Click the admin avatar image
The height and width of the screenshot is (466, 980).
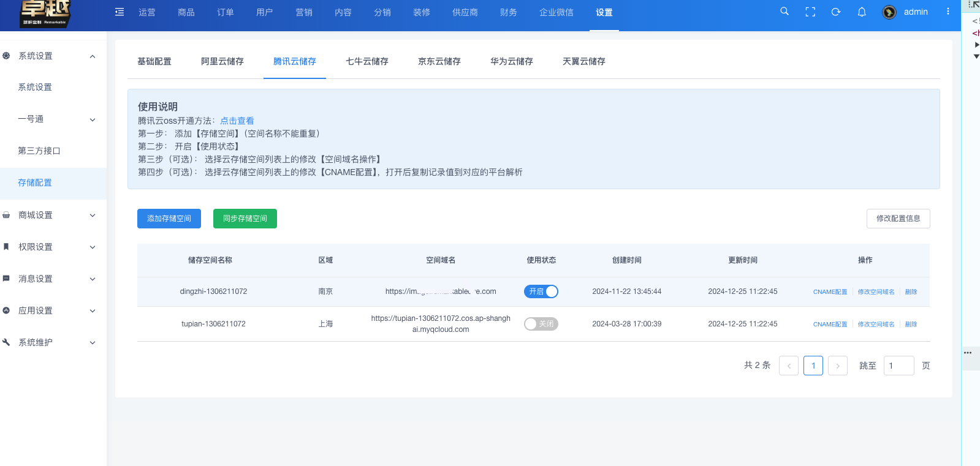tap(889, 12)
